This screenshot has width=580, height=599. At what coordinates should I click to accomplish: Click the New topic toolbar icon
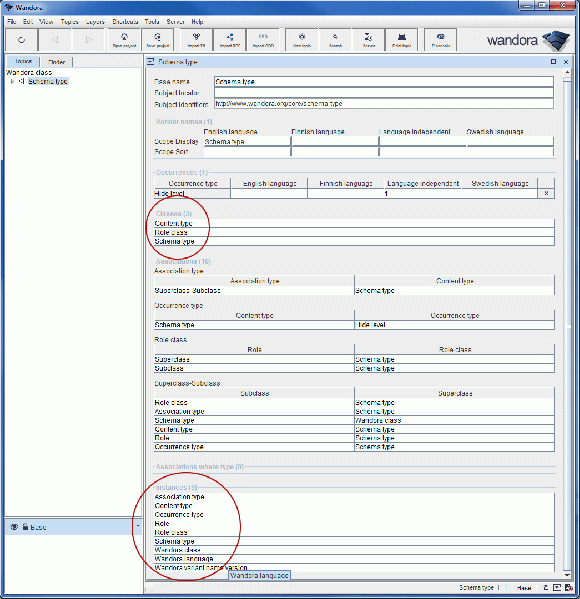[301, 40]
